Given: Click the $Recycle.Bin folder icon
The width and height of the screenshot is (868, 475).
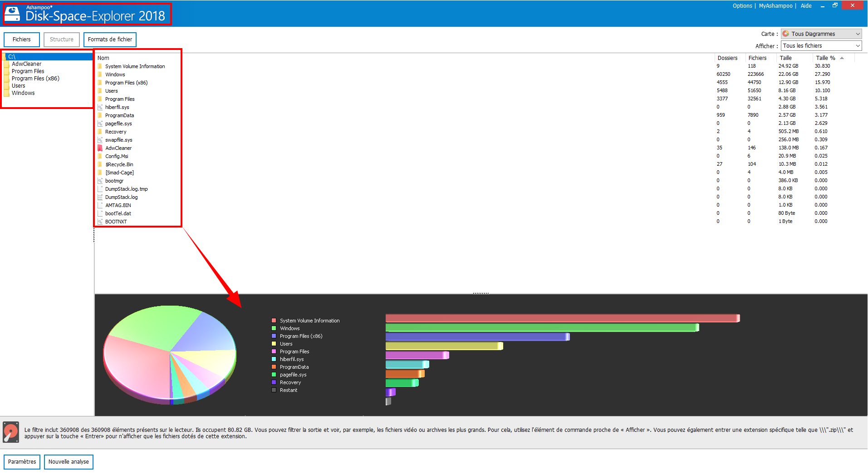Looking at the screenshot, I should [x=100, y=164].
